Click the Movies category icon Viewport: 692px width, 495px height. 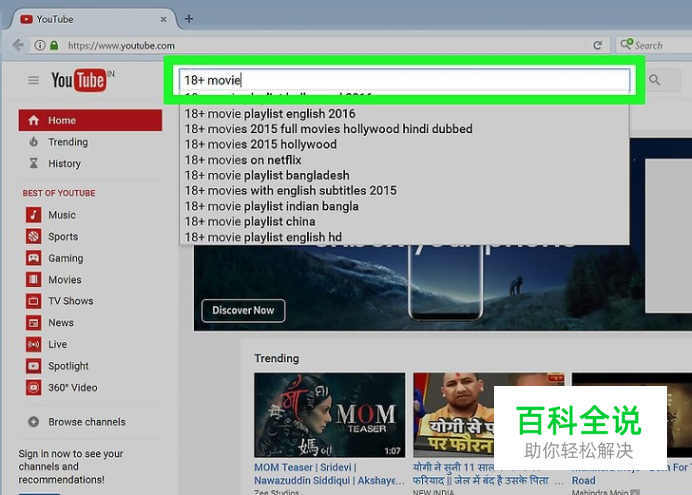click(x=34, y=280)
